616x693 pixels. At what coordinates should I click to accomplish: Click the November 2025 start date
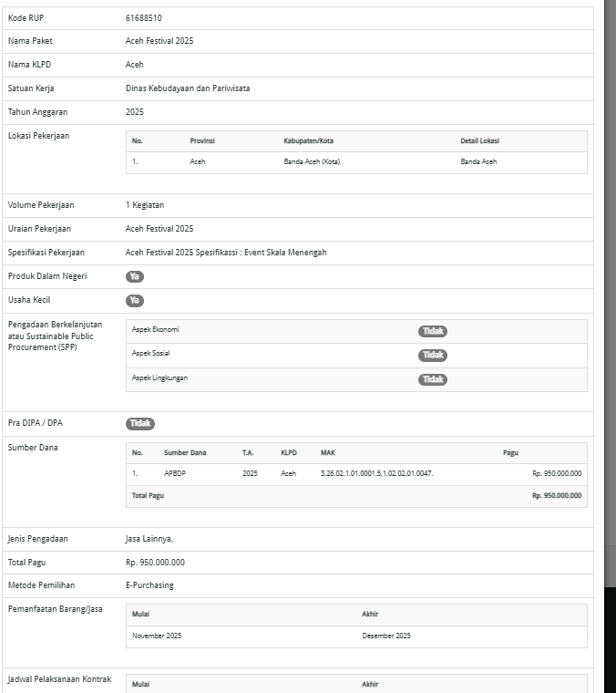[157, 636]
